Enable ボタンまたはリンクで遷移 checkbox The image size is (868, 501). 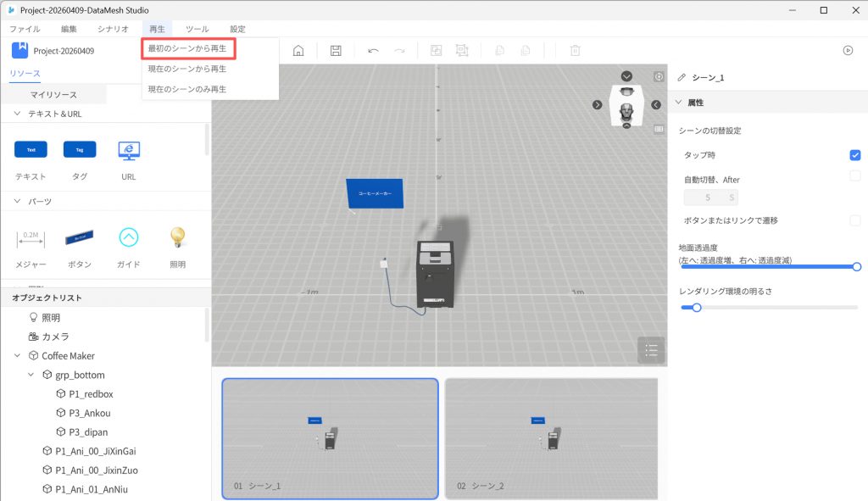pyautogui.click(x=855, y=220)
